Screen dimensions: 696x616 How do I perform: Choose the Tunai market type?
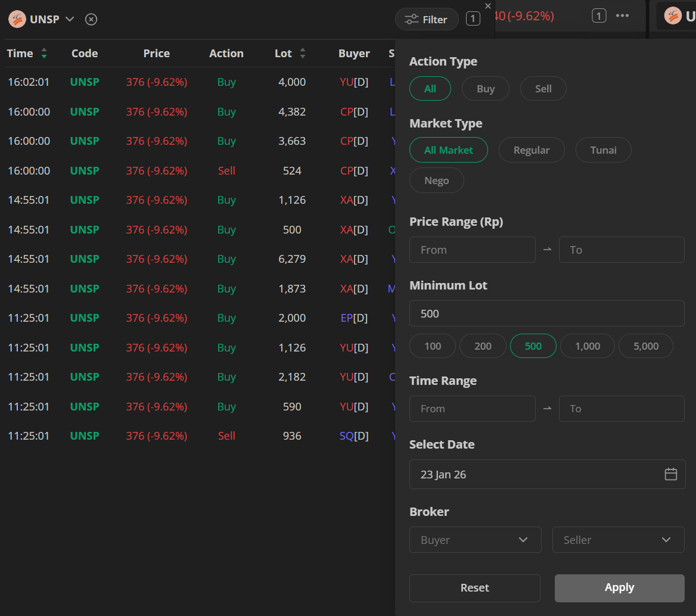[x=603, y=150]
